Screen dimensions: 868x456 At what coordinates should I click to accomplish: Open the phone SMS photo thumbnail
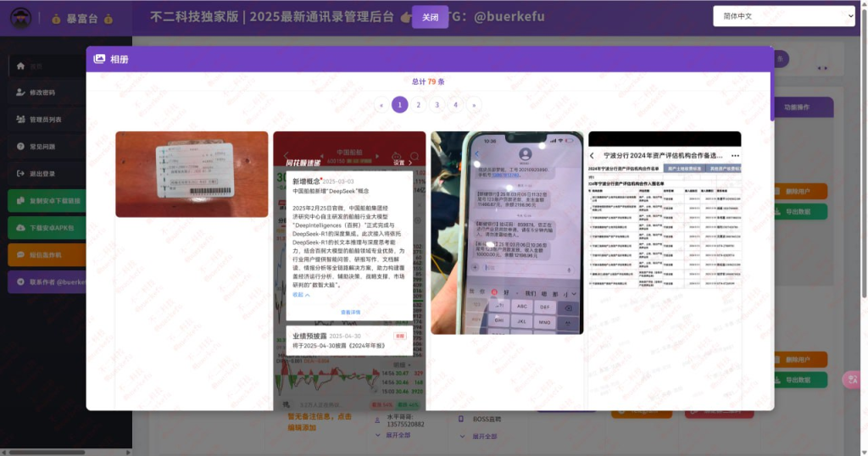[507, 233]
